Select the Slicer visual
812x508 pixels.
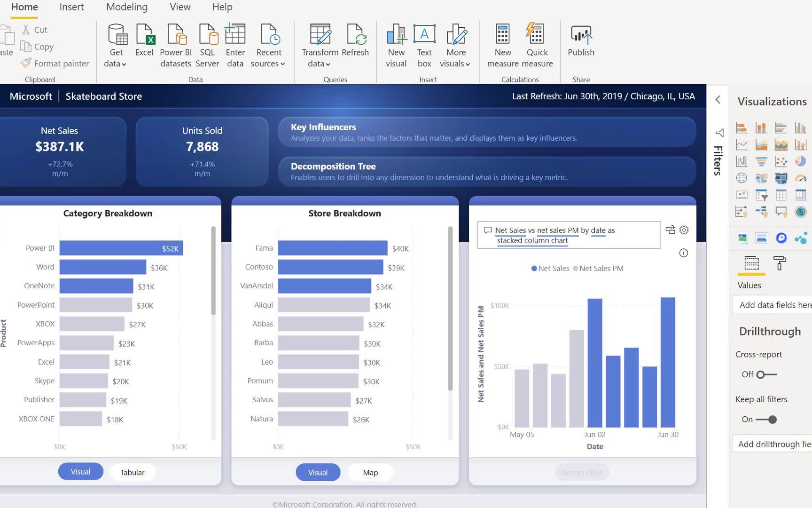[761, 195]
